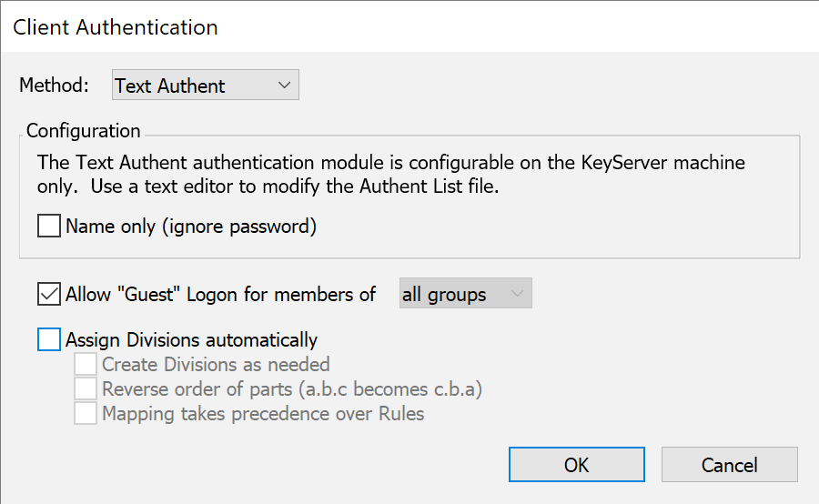Tick the Create Divisions as needed checkbox
819x504 pixels.
86,365
